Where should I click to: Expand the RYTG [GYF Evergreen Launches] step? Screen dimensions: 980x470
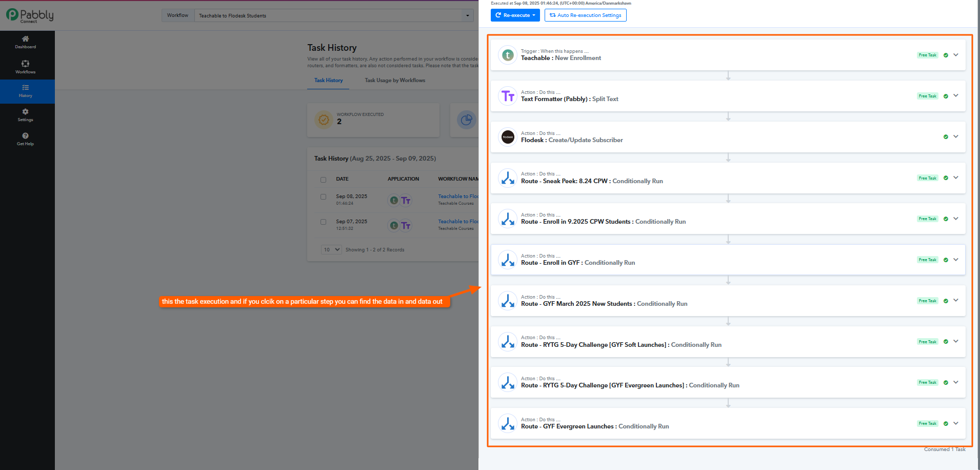pos(956,382)
